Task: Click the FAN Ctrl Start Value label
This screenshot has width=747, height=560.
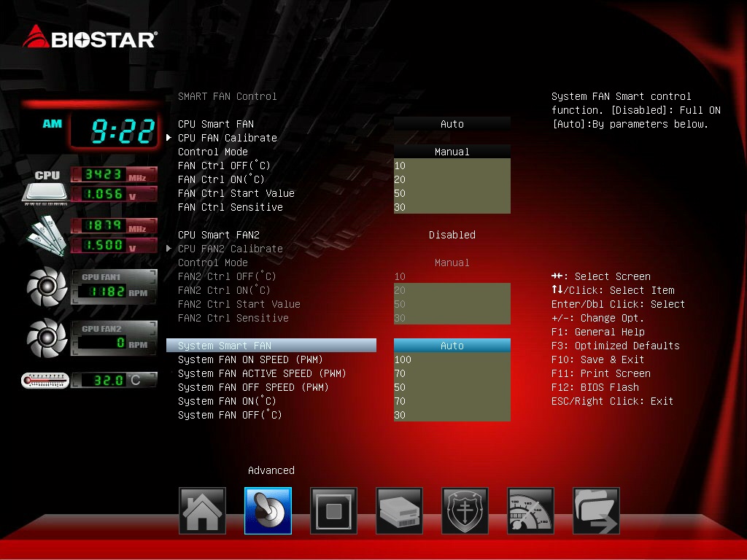Action: click(x=236, y=193)
